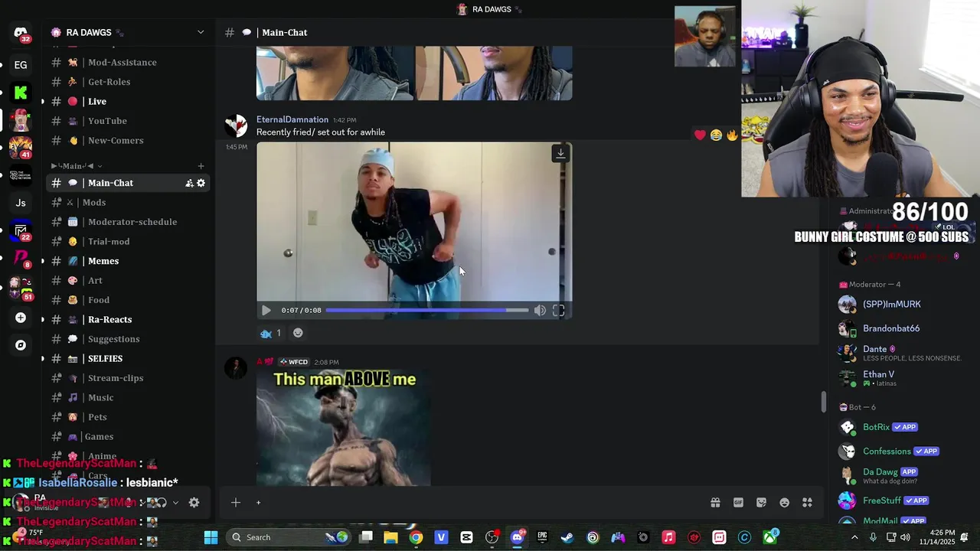Create channel in Main category
The image size is (980, 551).
(x=201, y=166)
